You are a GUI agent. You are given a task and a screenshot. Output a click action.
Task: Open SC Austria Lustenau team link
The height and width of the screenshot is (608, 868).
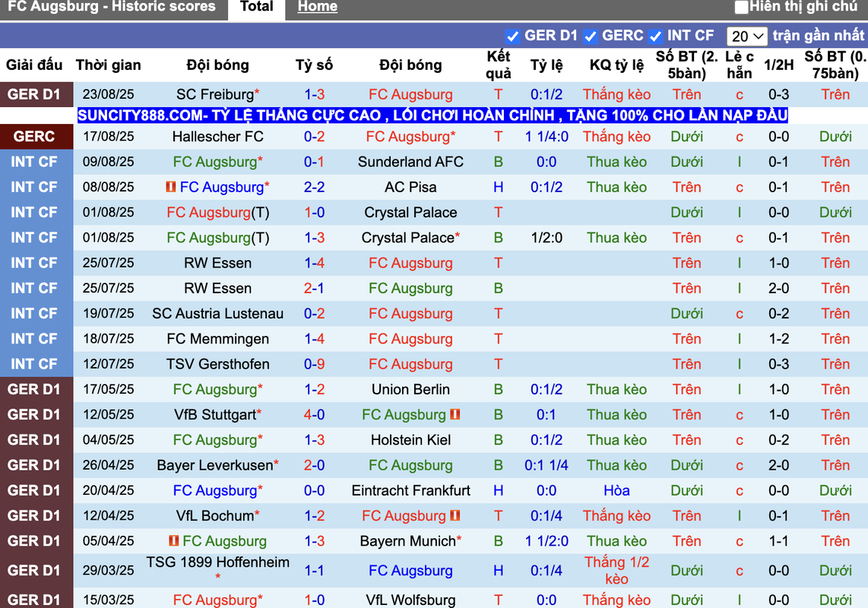click(x=217, y=314)
